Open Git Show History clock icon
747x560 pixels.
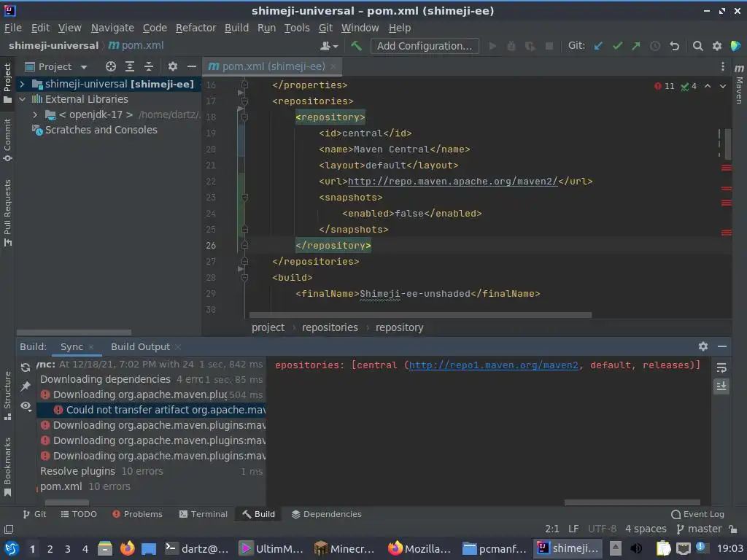(655, 46)
